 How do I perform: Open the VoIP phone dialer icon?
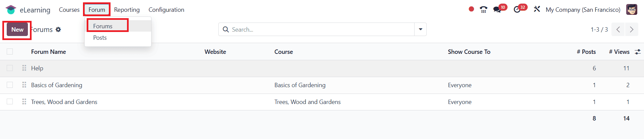[x=483, y=10]
